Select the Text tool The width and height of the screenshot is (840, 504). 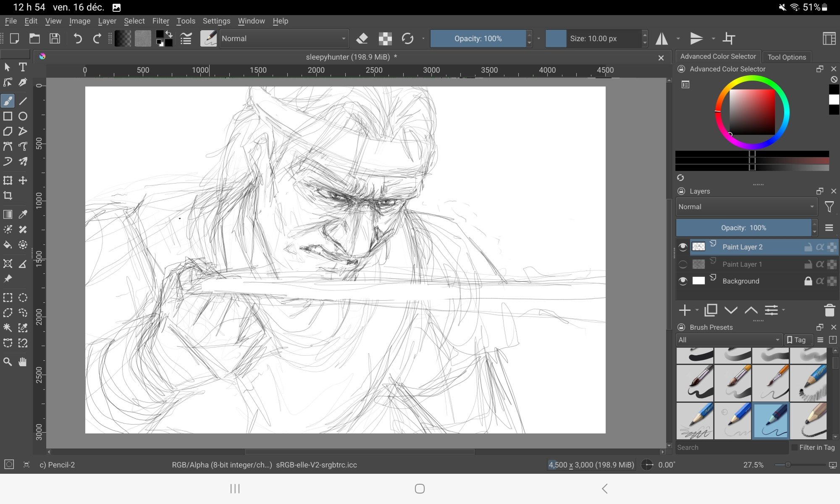pyautogui.click(x=23, y=67)
